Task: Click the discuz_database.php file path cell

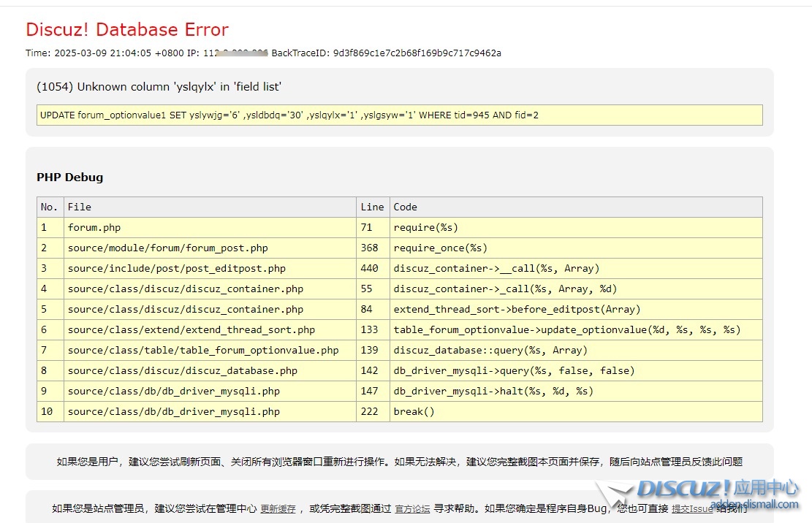Action: click(x=183, y=371)
